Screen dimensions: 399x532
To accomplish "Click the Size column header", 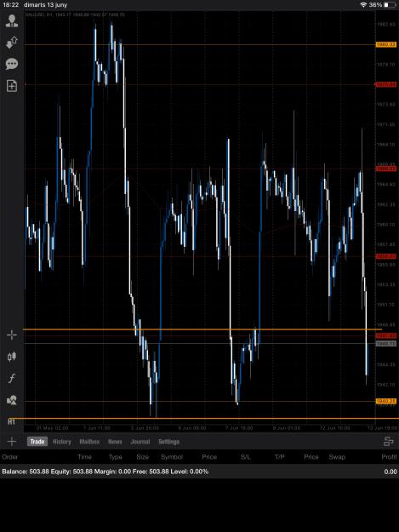I will (143, 457).
